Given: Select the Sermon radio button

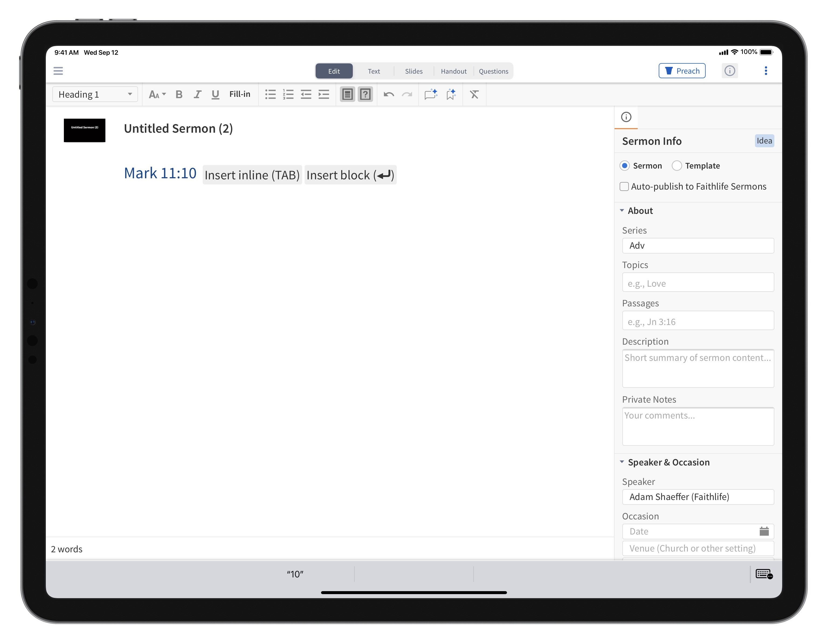Looking at the screenshot, I should tap(625, 166).
